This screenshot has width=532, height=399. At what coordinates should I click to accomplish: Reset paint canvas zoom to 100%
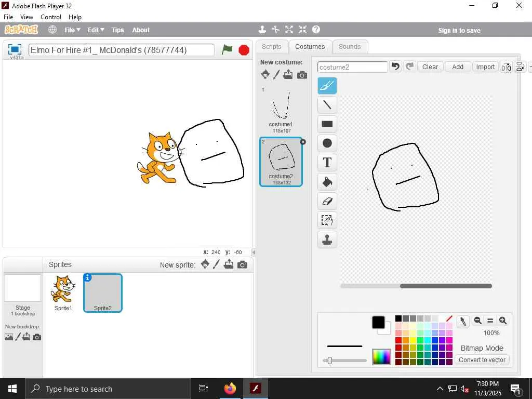coord(490,321)
